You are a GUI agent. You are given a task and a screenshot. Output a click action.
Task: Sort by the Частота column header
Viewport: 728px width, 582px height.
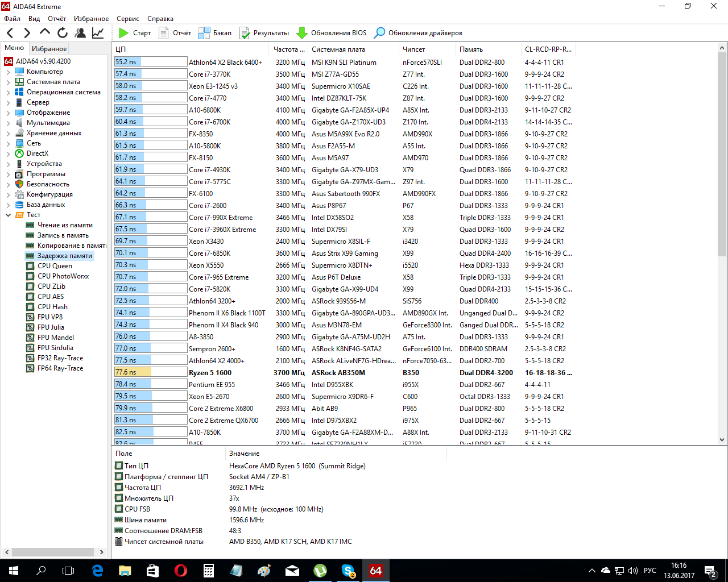click(289, 49)
